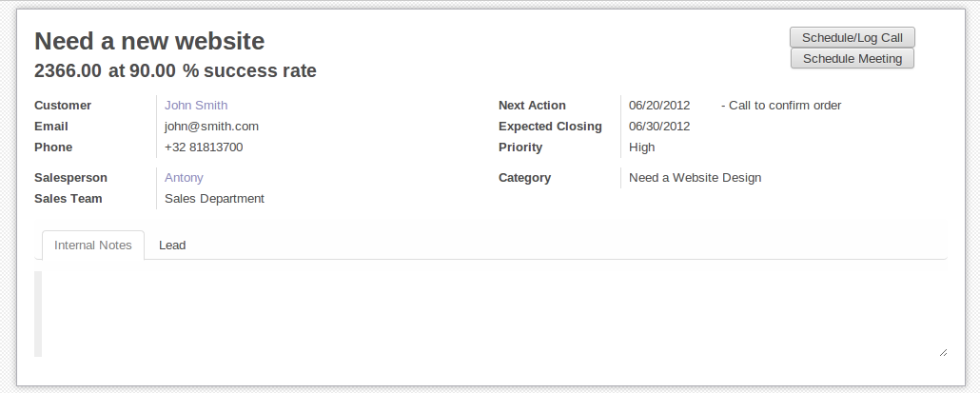
Task: Select the Internal Notes tab
Action: point(93,246)
